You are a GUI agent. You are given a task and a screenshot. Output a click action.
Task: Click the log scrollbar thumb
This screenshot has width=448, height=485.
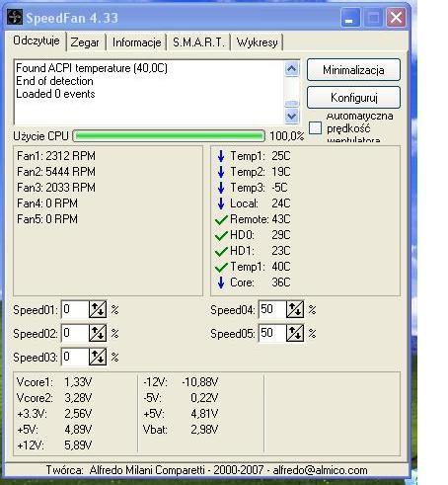[x=292, y=104]
